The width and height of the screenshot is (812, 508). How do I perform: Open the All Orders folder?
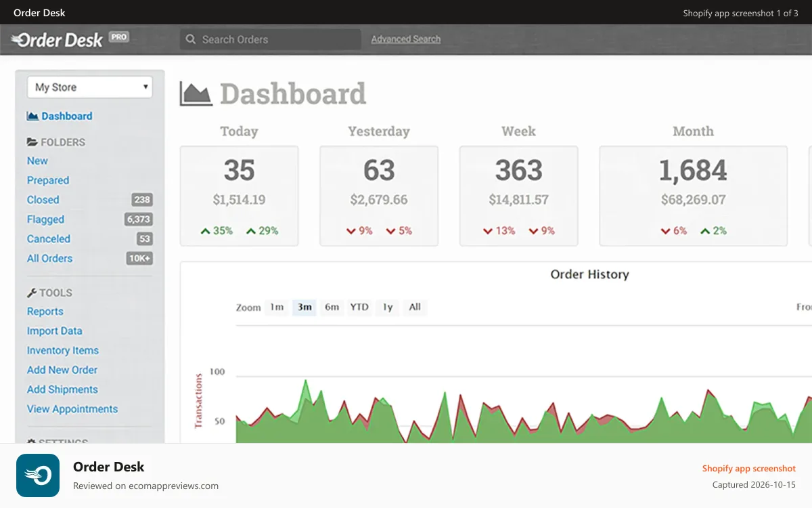(x=49, y=258)
